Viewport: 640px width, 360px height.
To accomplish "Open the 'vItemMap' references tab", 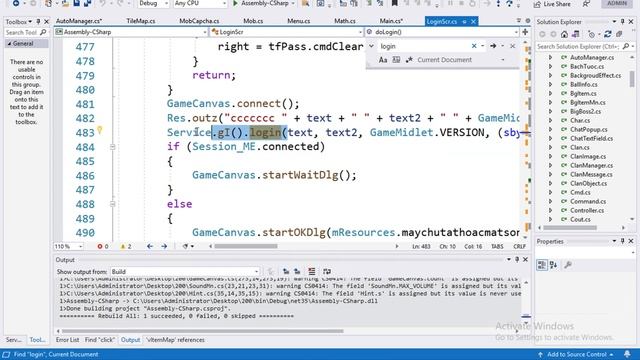I will tap(176, 340).
